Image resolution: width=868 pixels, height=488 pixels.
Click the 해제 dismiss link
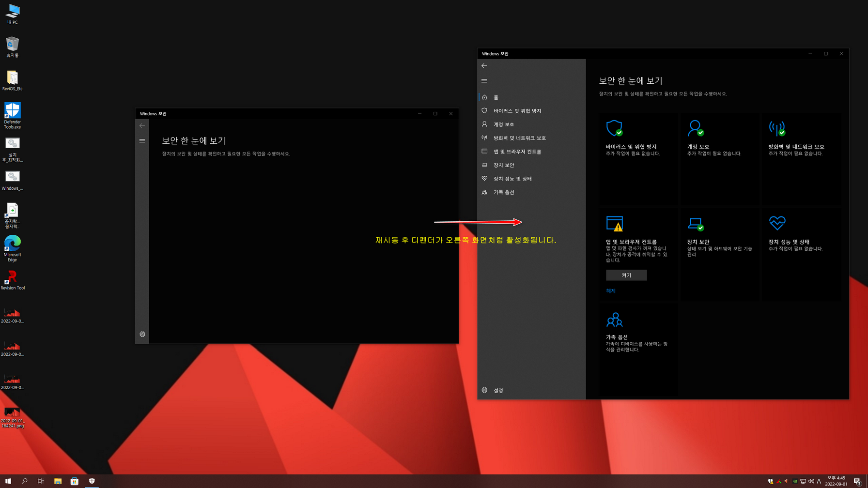click(611, 291)
